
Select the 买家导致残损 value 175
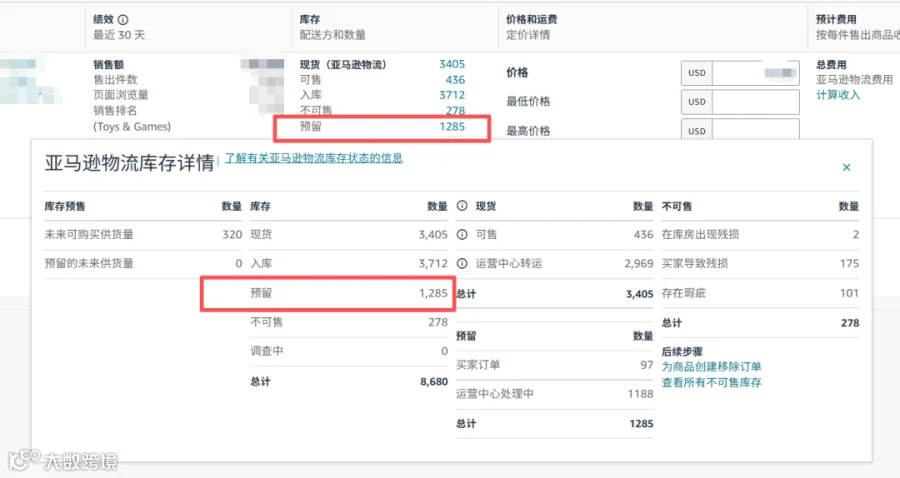pyautogui.click(x=849, y=263)
